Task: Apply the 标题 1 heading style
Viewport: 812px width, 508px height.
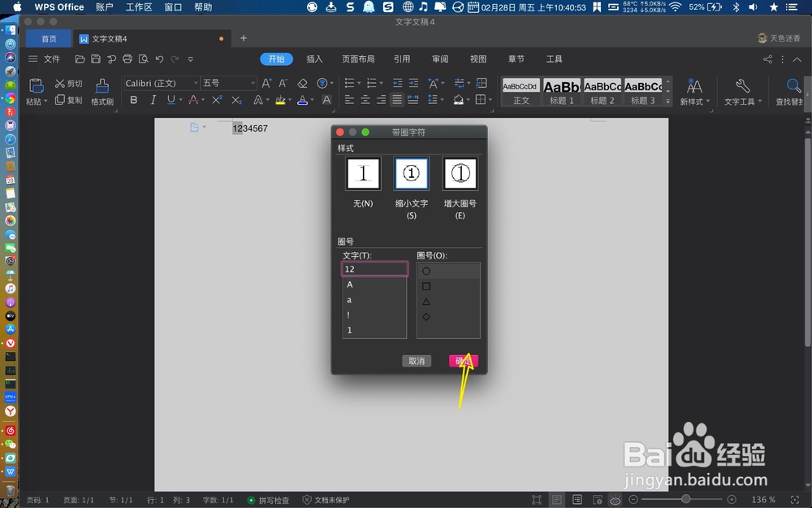Action: coord(562,92)
